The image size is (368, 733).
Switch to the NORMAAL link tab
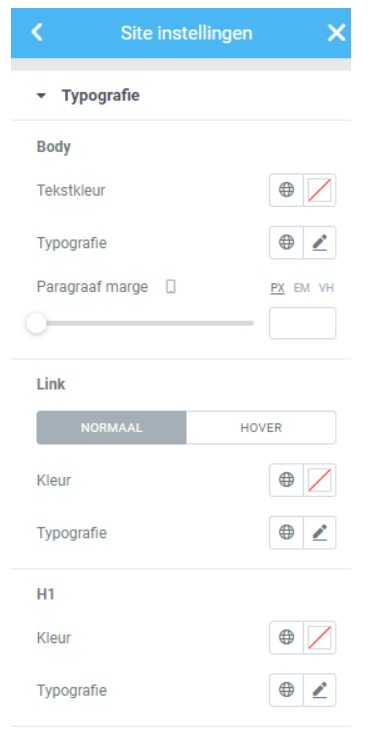click(111, 428)
